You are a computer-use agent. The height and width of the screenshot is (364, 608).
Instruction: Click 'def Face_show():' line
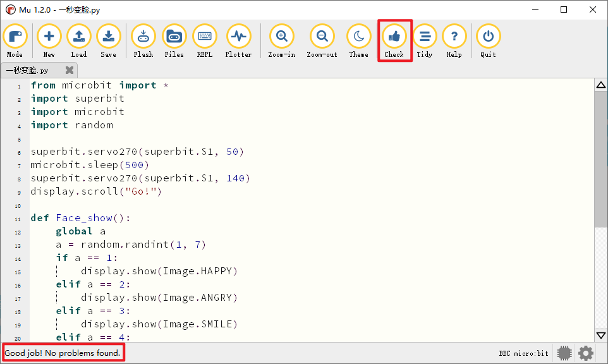(81, 218)
